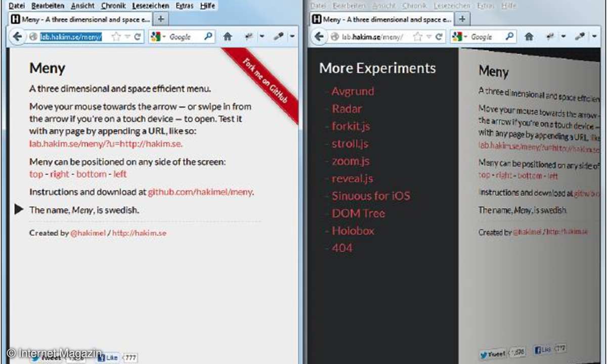
Task: Open the forkit.js experiment
Action: pyautogui.click(x=351, y=126)
